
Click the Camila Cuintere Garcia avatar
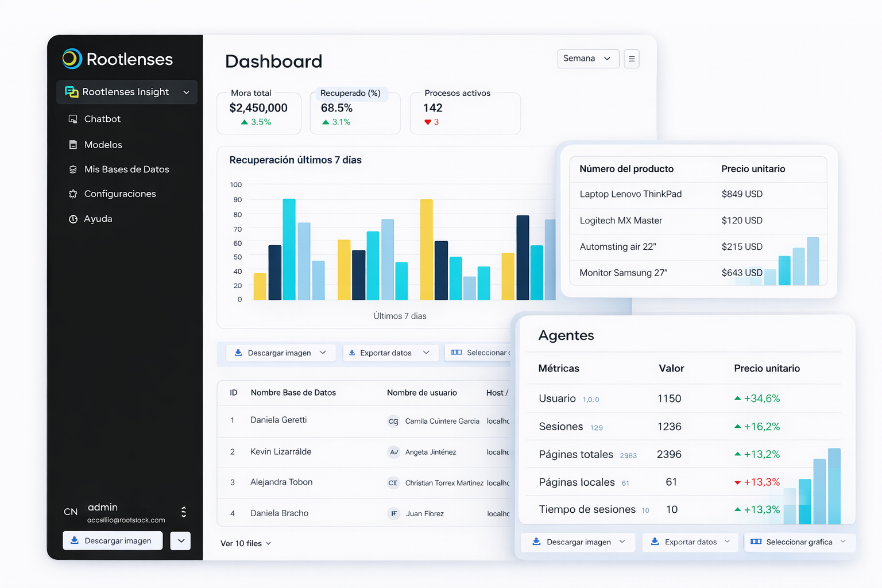(393, 421)
